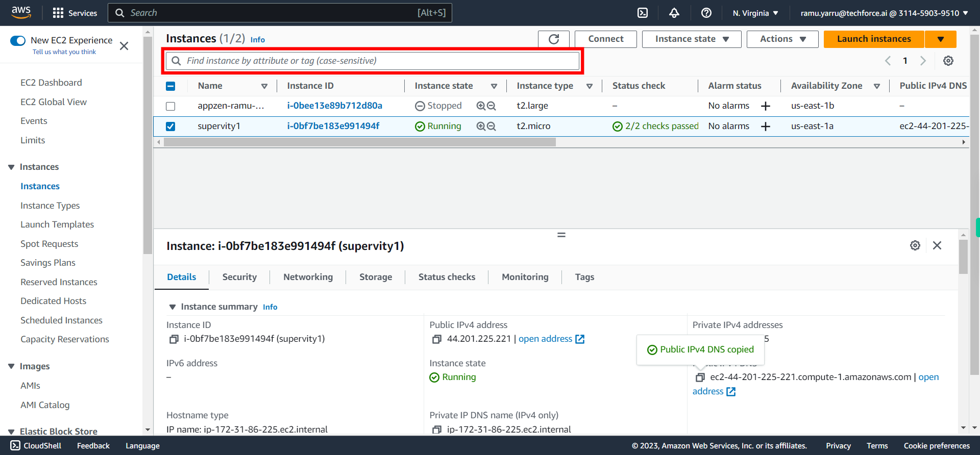Add alarm for appzen-ramu instance
The width and height of the screenshot is (980, 455).
(766, 106)
